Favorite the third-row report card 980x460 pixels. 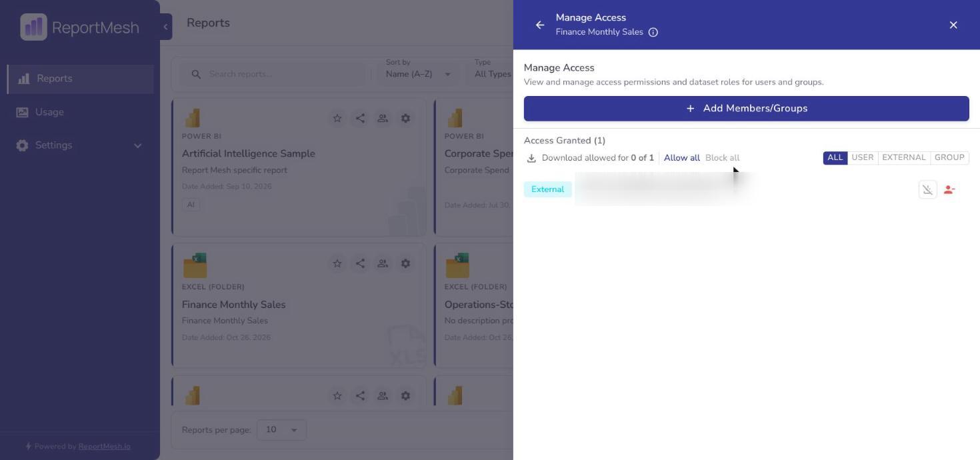pyautogui.click(x=337, y=395)
